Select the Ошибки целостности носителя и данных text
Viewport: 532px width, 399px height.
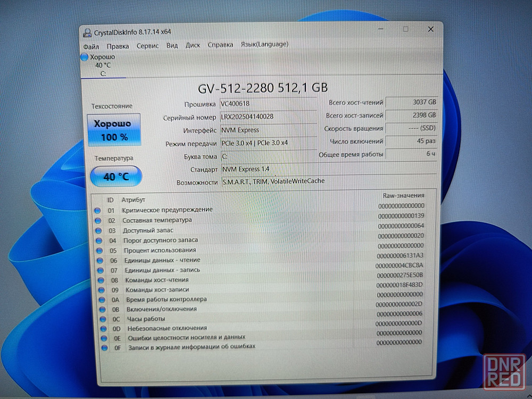click(x=187, y=337)
